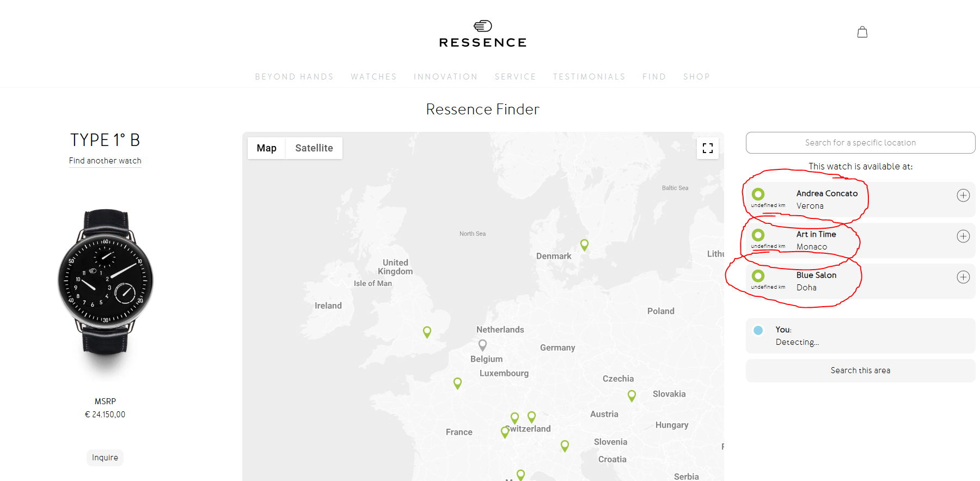Expand the Andrea Concato Verona entry
Screen dimensions: 980x481
[963, 196]
